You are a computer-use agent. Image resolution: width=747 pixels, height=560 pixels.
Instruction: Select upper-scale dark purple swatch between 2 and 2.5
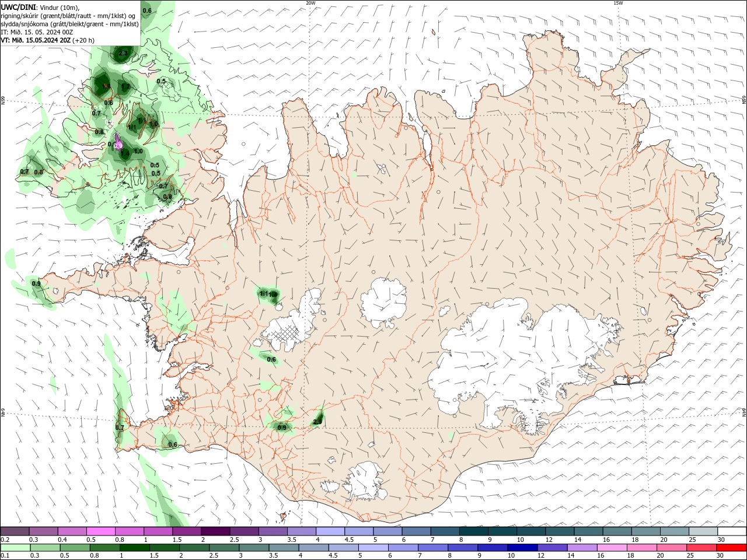(x=215, y=531)
